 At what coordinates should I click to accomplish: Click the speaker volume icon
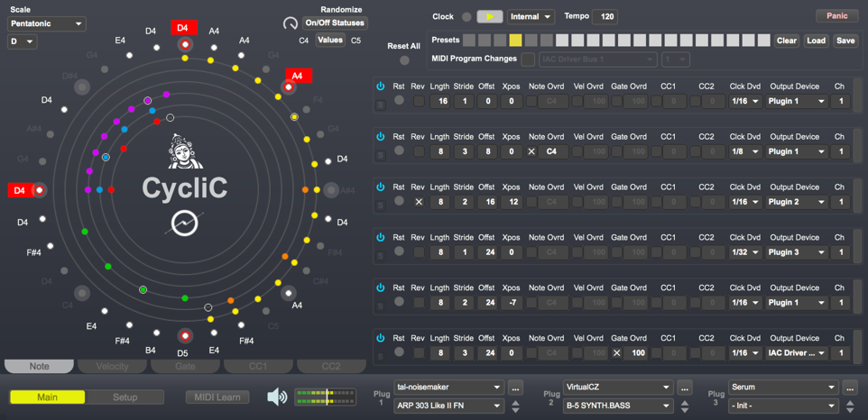tap(277, 397)
